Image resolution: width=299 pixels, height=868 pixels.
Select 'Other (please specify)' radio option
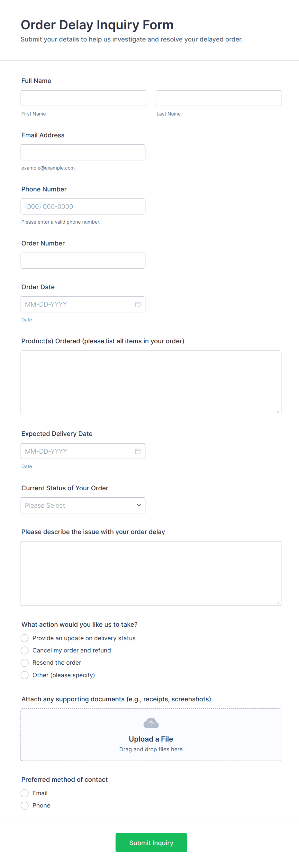24,675
